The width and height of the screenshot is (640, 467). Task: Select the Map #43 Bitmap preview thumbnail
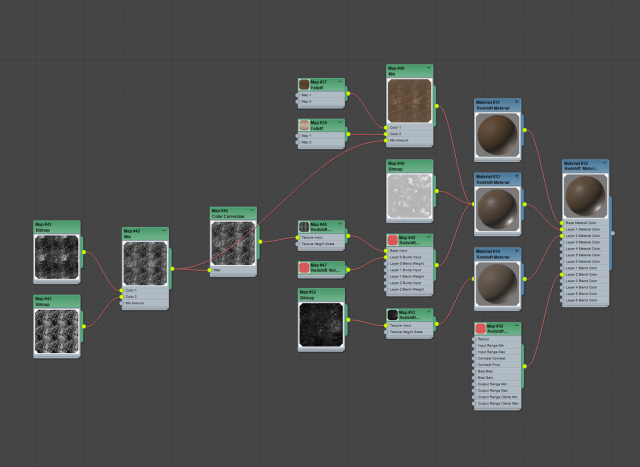57,331
